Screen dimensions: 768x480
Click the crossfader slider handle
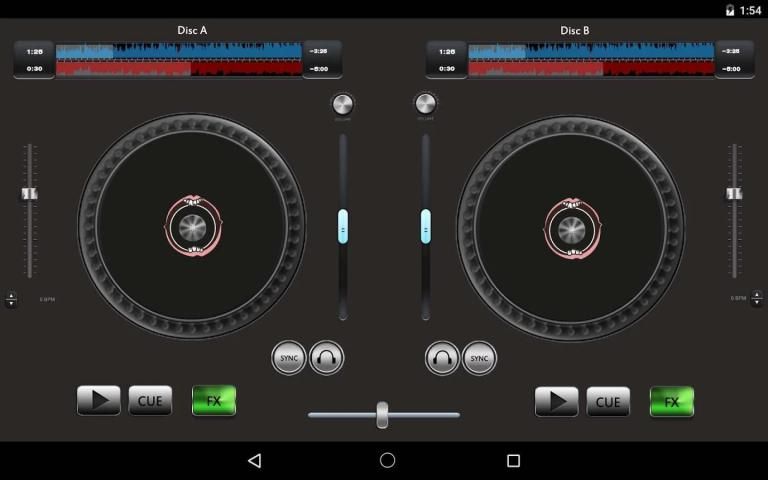382,414
